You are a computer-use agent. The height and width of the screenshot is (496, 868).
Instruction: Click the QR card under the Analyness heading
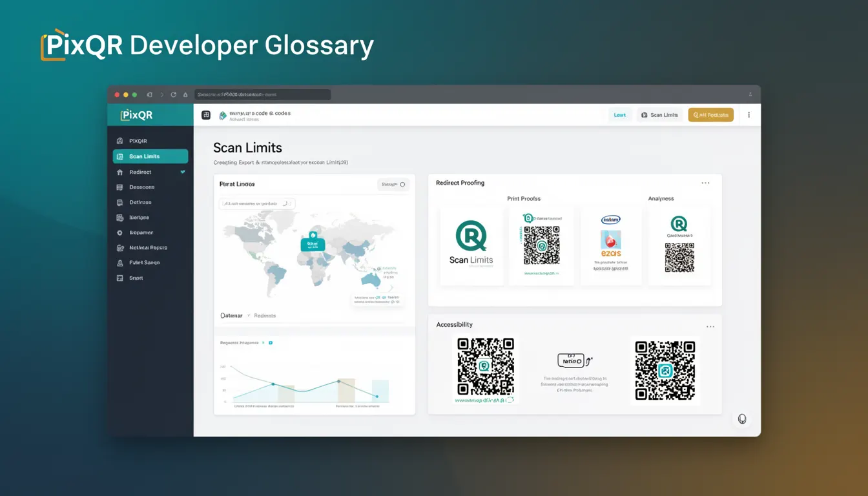pos(679,246)
